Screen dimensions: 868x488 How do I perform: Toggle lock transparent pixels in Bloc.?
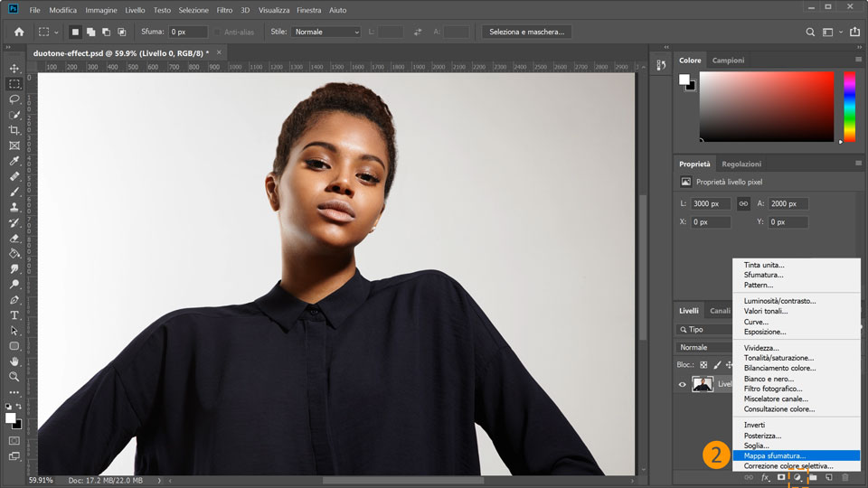coord(703,365)
